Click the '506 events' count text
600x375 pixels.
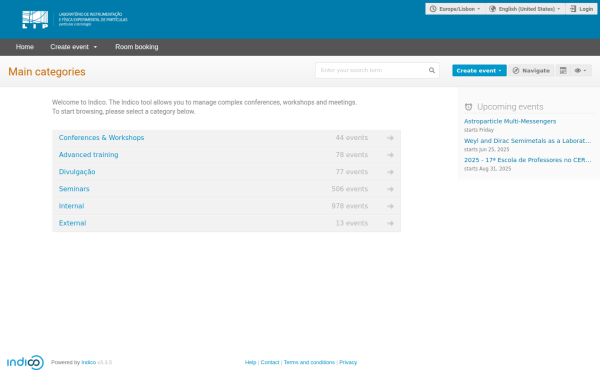[350, 189]
